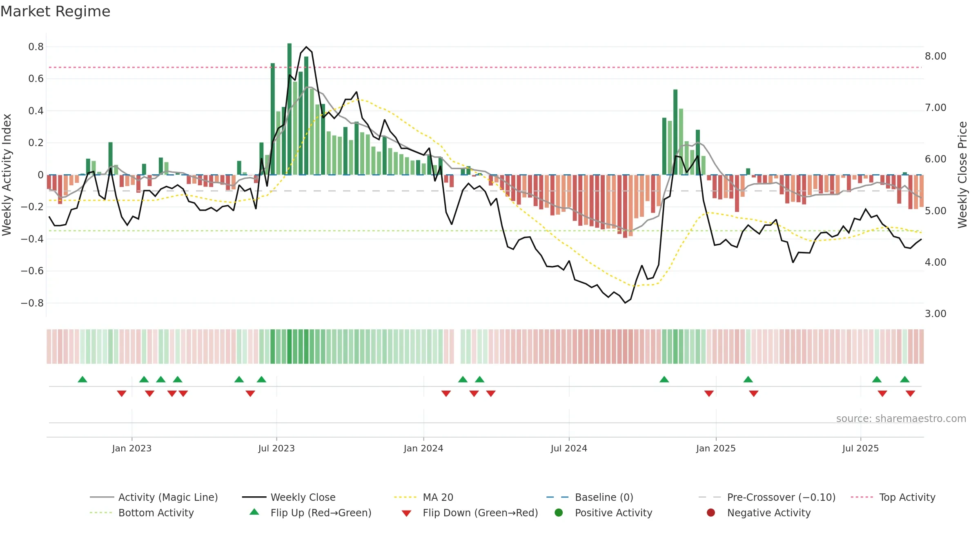Screen dimensions: 980x551
Task: Click the Flip Down marker just before Jan 2025
Action: 709,393
